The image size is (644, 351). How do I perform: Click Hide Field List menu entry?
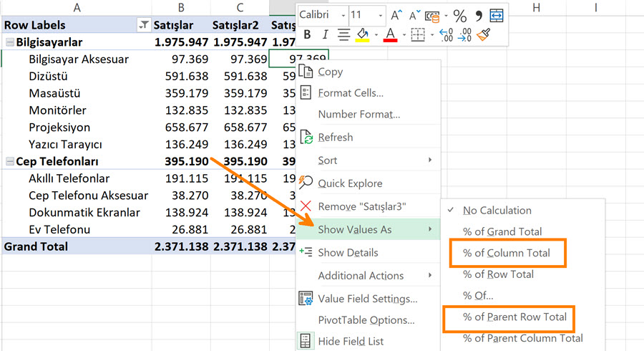[351, 341]
